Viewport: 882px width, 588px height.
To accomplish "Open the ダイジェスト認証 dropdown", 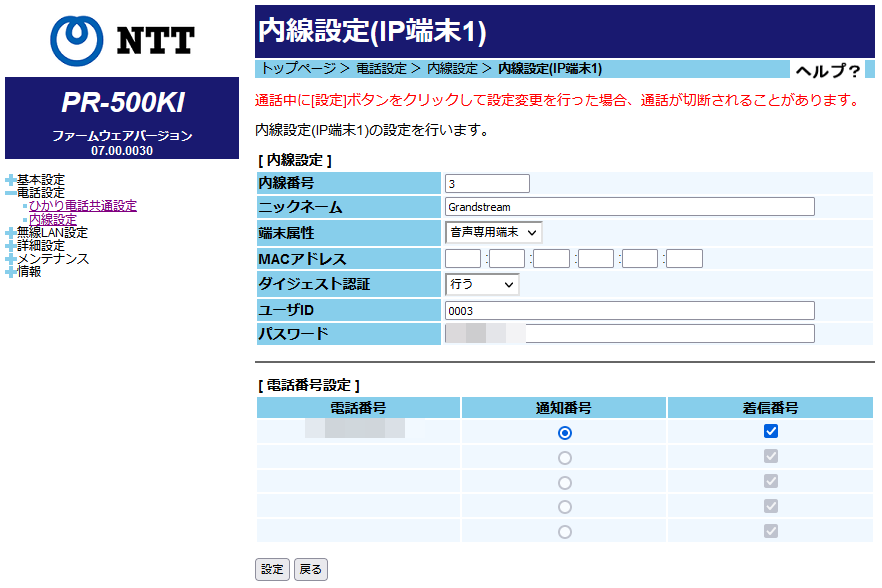I will point(482,285).
